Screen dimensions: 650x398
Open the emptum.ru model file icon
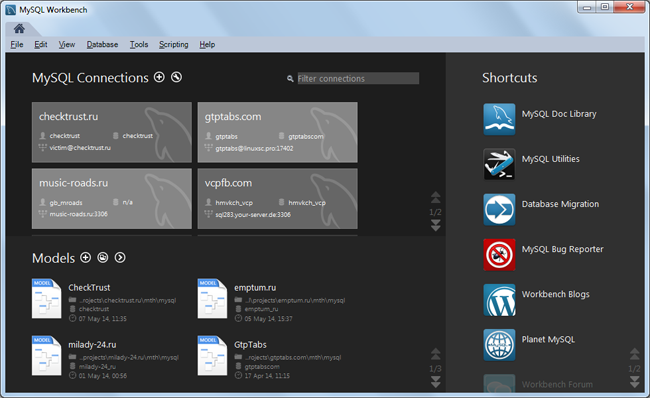[212, 298]
